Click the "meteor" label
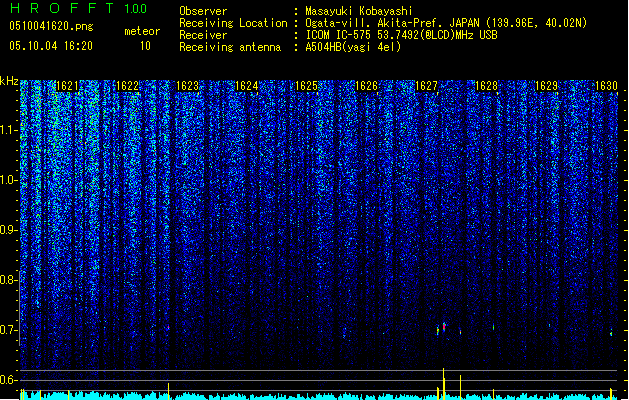This screenshot has width=629, height=400. tap(142, 31)
